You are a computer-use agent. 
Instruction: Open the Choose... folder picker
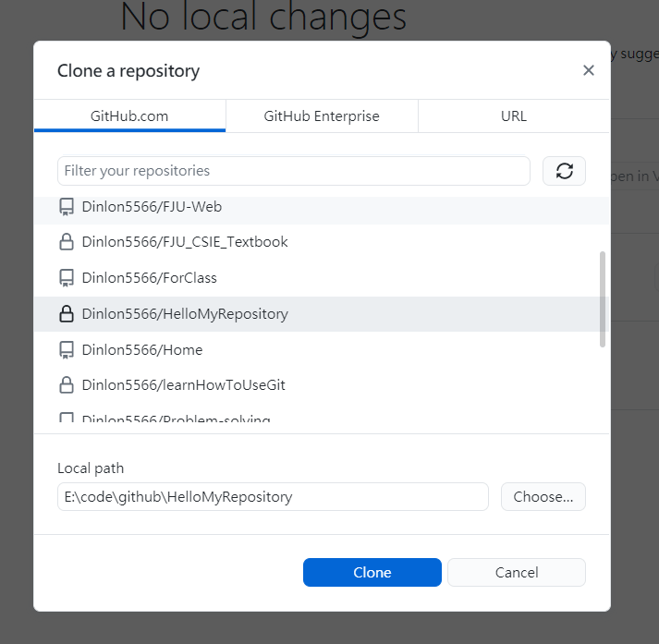point(543,496)
